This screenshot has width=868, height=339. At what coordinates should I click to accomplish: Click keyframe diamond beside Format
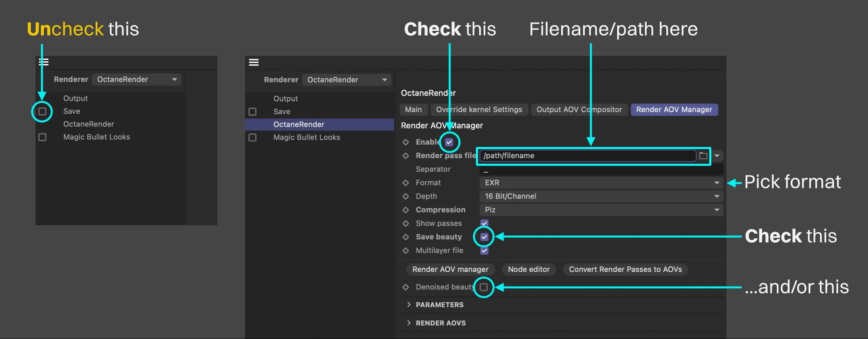(x=406, y=183)
